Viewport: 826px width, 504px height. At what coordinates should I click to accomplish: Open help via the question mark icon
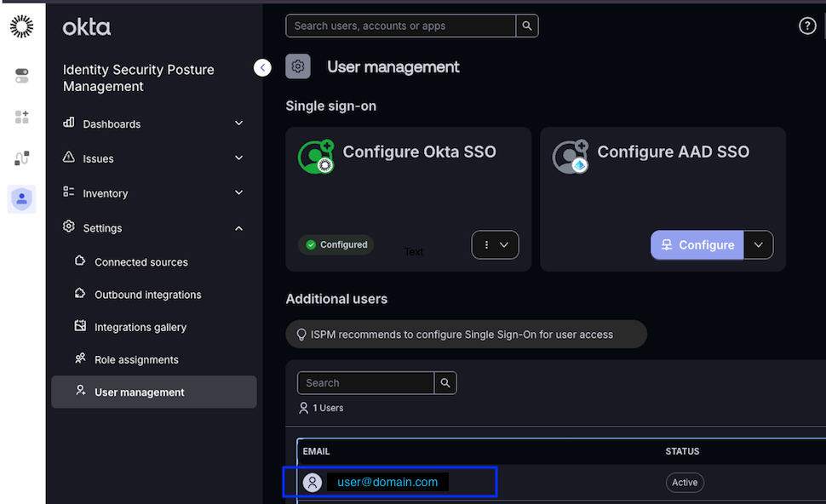[x=807, y=26]
